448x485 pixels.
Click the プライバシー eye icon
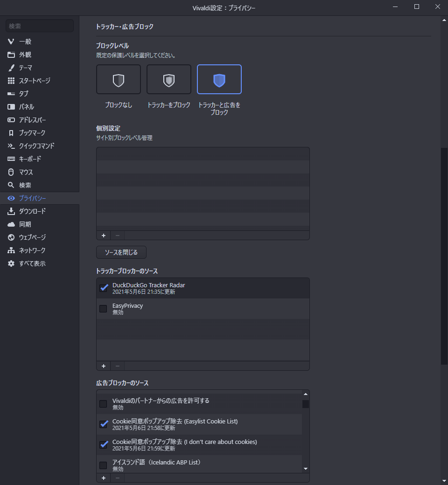pyautogui.click(x=11, y=198)
